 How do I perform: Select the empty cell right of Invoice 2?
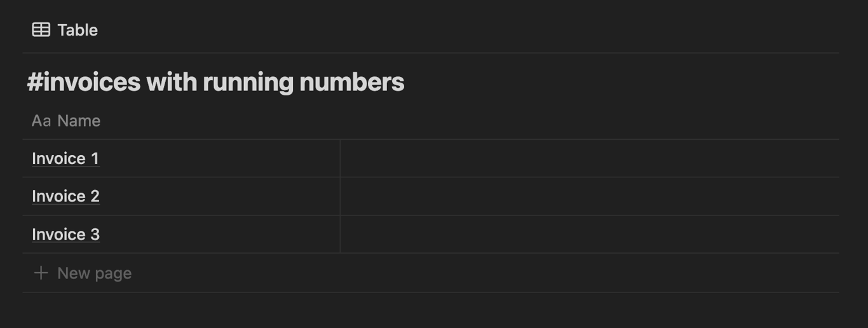[589, 196]
